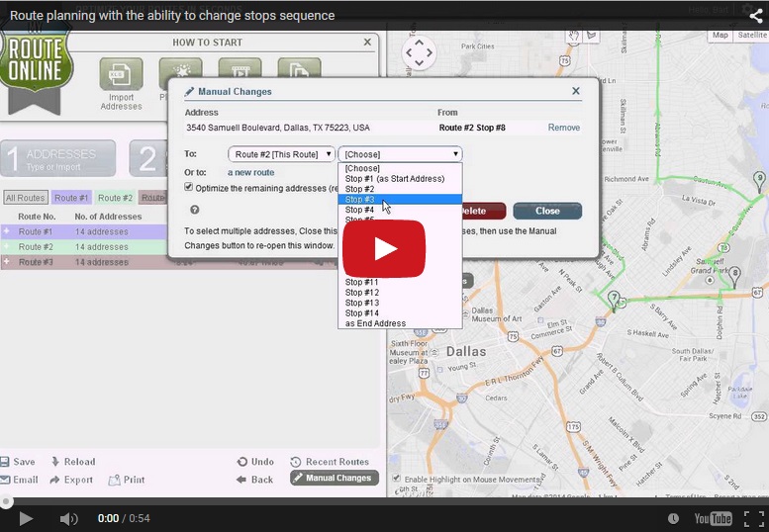Click the video title text
Image resolution: width=769 pixels, height=532 pixels.
172,16
